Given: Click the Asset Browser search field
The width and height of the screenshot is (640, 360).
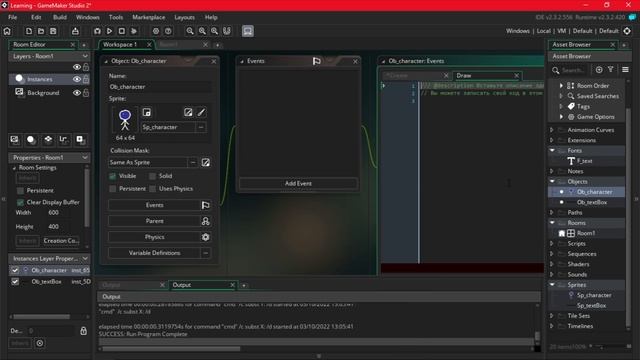Looking at the screenshot, I should coord(573,70).
